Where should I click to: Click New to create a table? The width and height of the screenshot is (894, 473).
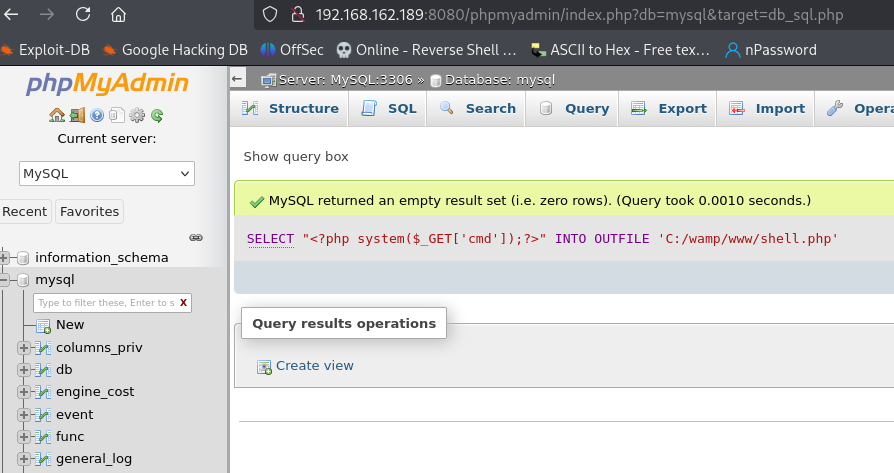[70, 325]
